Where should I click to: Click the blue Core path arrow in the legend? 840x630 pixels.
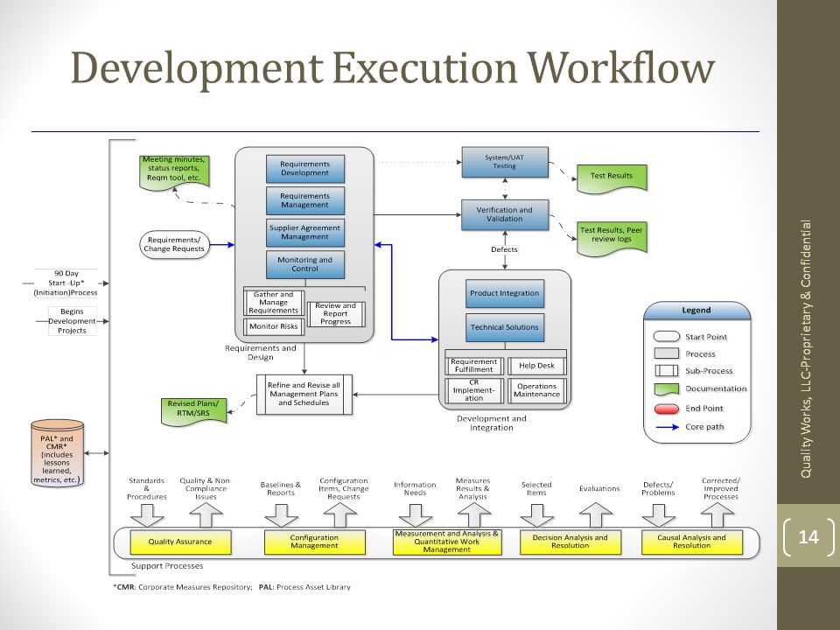point(668,427)
